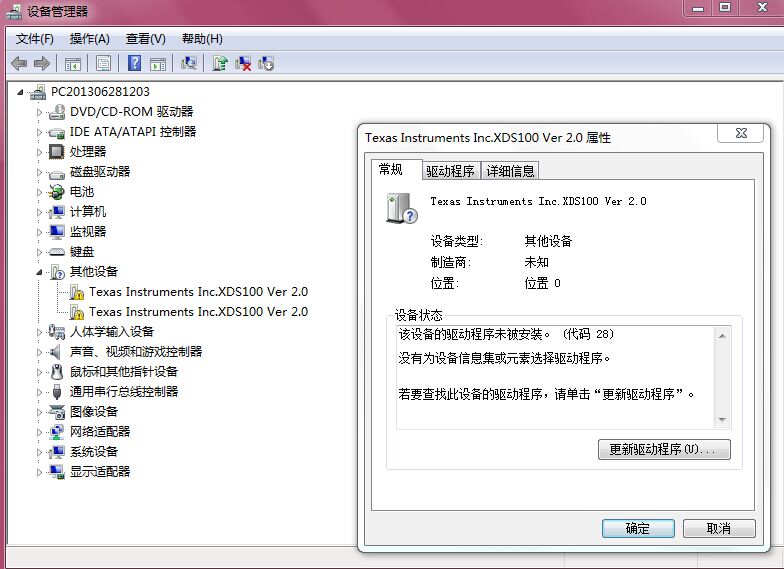Toggle the console tree pane icon

click(x=72, y=64)
